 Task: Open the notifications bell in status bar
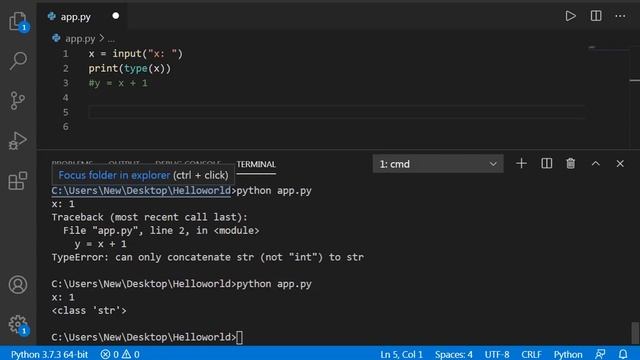(x=623, y=354)
